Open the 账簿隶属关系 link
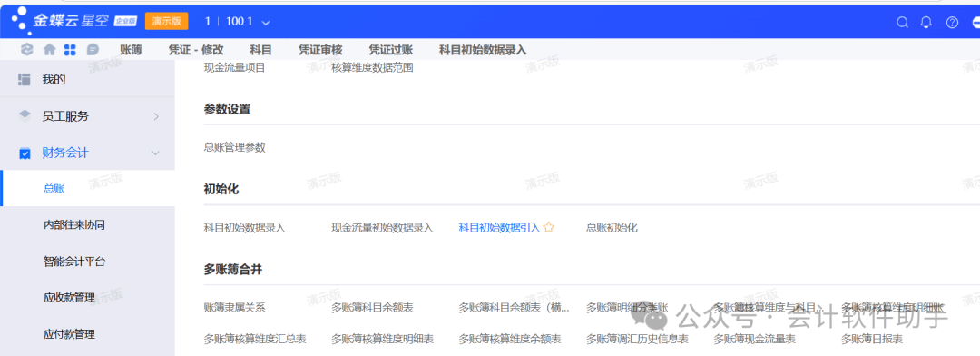The height and width of the screenshot is (356, 980). [234, 307]
